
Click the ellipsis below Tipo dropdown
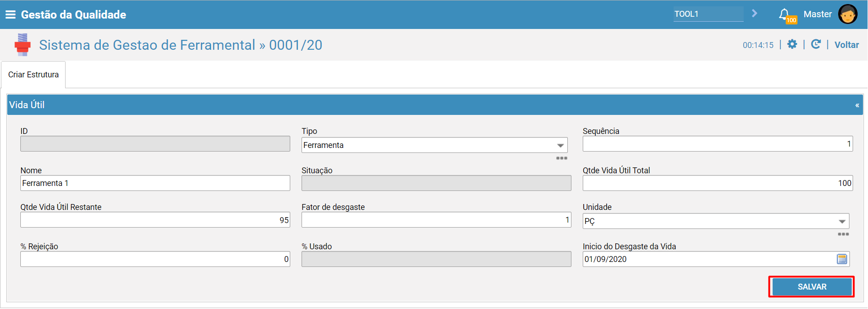[x=561, y=158]
